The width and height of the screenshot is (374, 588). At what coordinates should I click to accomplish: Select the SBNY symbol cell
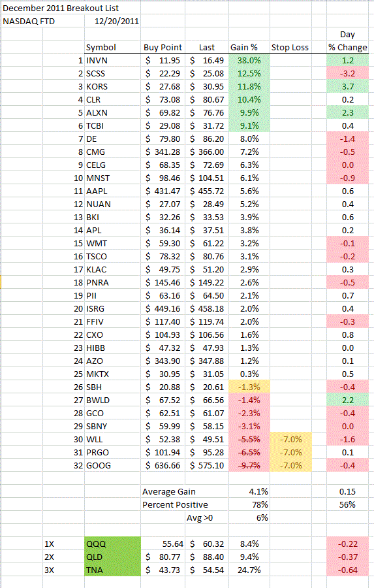(112, 427)
